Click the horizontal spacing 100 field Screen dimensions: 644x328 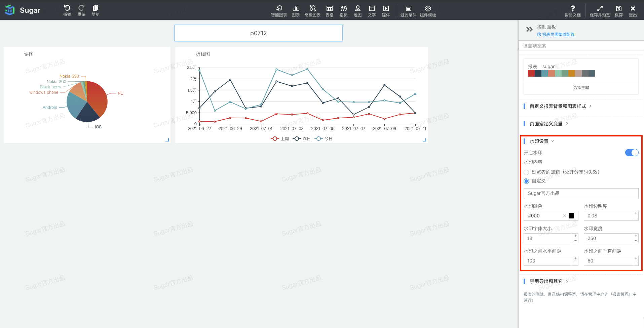548,261
